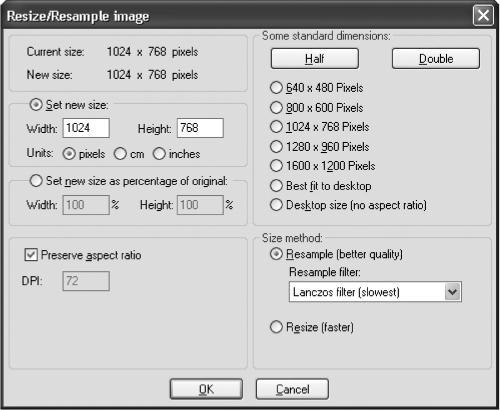This screenshot has height=410, width=500.
Task: Toggle Preserve aspect ratio checkbox
Action: coord(31,255)
